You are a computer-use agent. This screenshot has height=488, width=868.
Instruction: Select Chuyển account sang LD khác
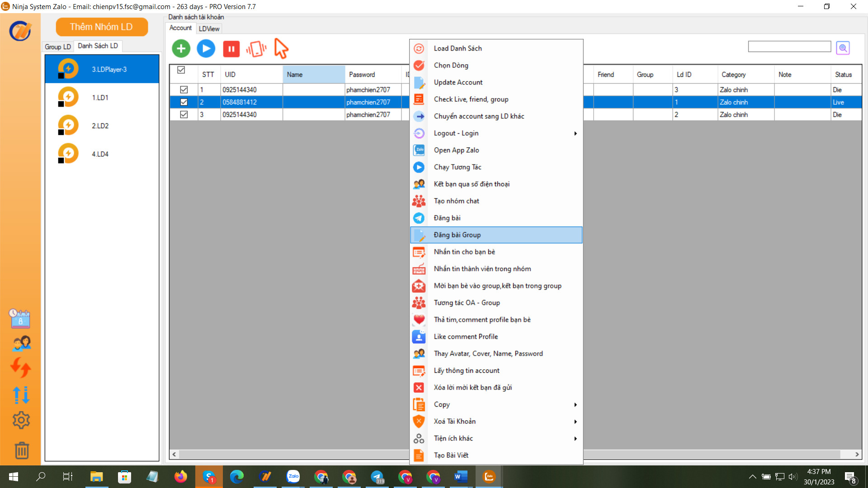[x=496, y=116]
